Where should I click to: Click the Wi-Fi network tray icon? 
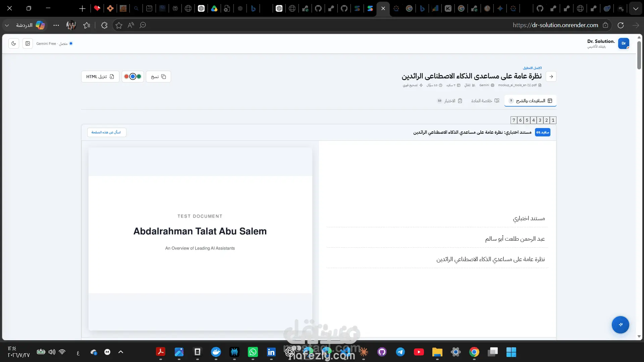[x=62, y=352]
